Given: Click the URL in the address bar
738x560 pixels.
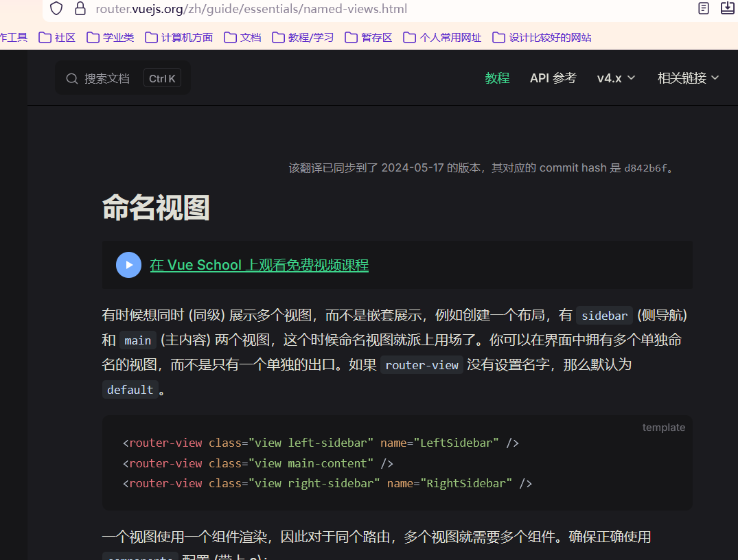Looking at the screenshot, I should click(251, 9).
